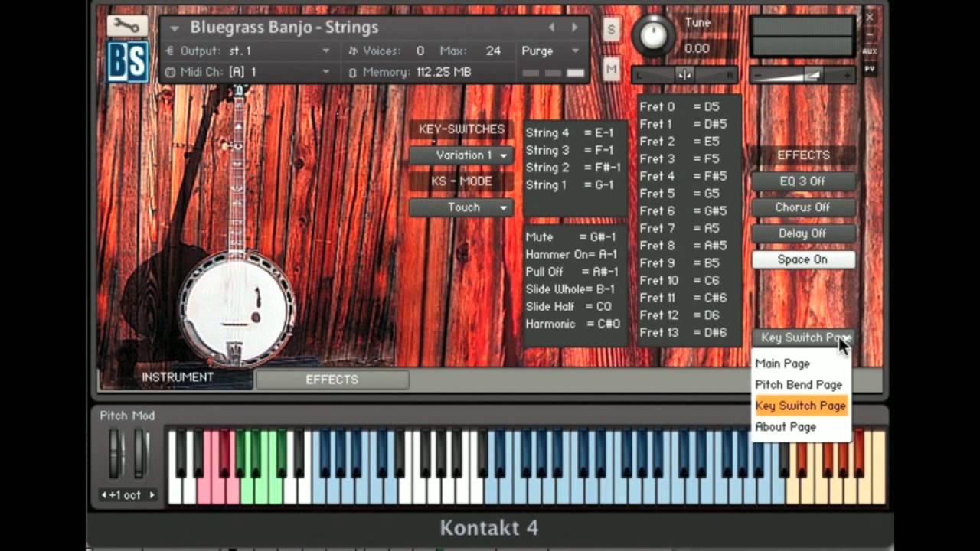Shift keyboard octave up with right arrow
Image resolution: width=980 pixels, height=551 pixels.
(152, 495)
